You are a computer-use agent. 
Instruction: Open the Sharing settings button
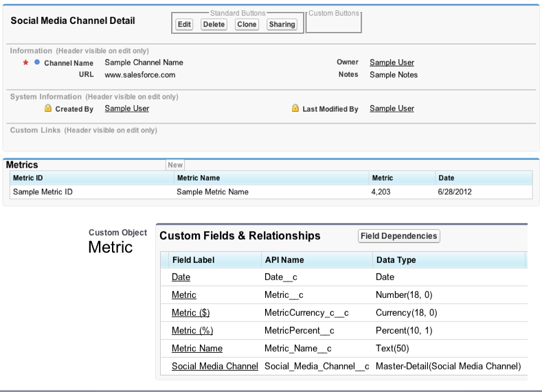coord(282,25)
